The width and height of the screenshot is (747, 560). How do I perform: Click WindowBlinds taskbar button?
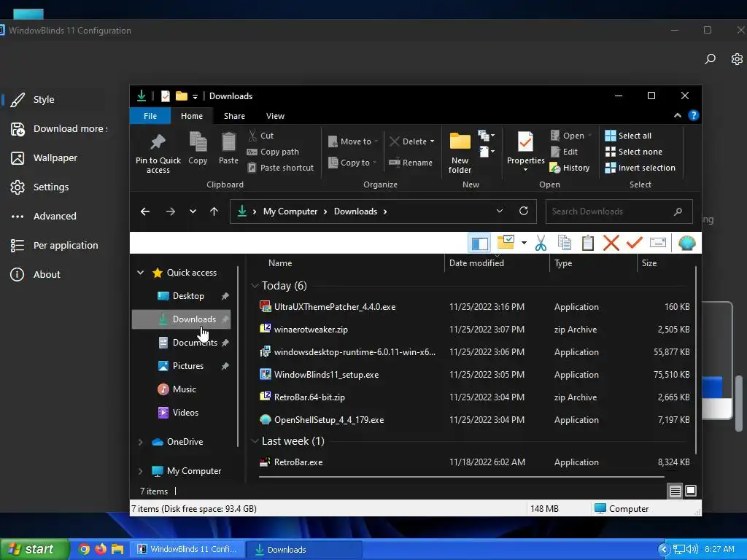coord(189,549)
